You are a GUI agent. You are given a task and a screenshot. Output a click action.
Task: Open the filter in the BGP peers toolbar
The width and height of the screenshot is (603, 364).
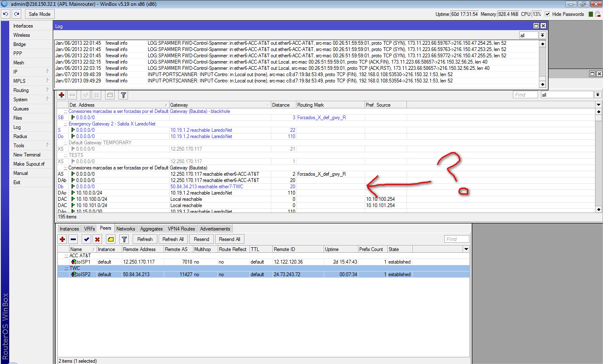pyautogui.click(x=124, y=239)
